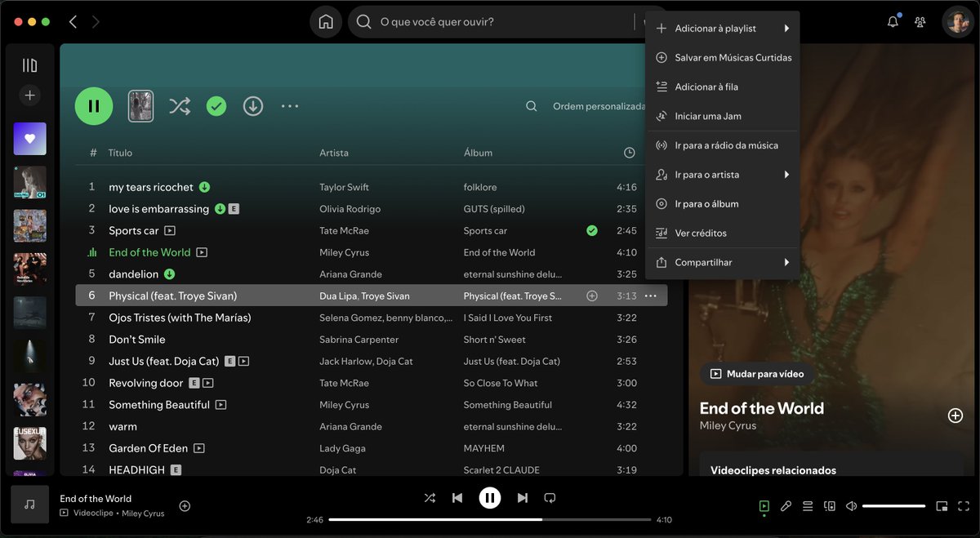Open the playback queue icon

click(808, 506)
